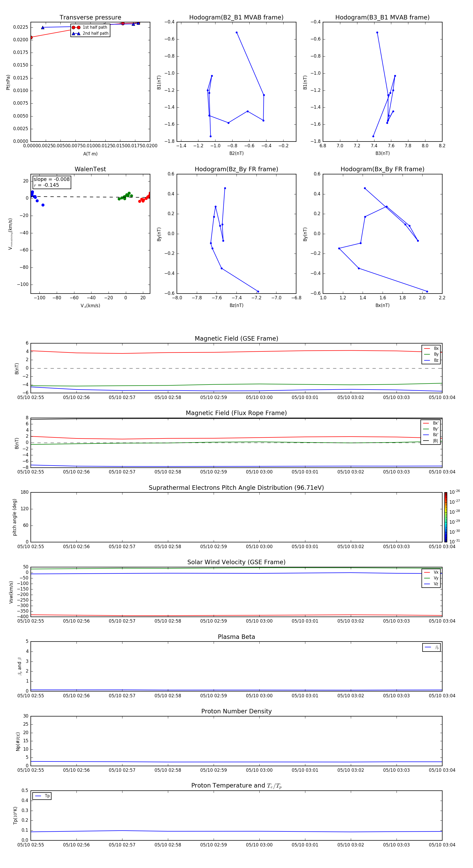Click the Bx legend entry in GSE magnetic field
Viewport: 473px width, 868px height.
[x=431, y=349]
